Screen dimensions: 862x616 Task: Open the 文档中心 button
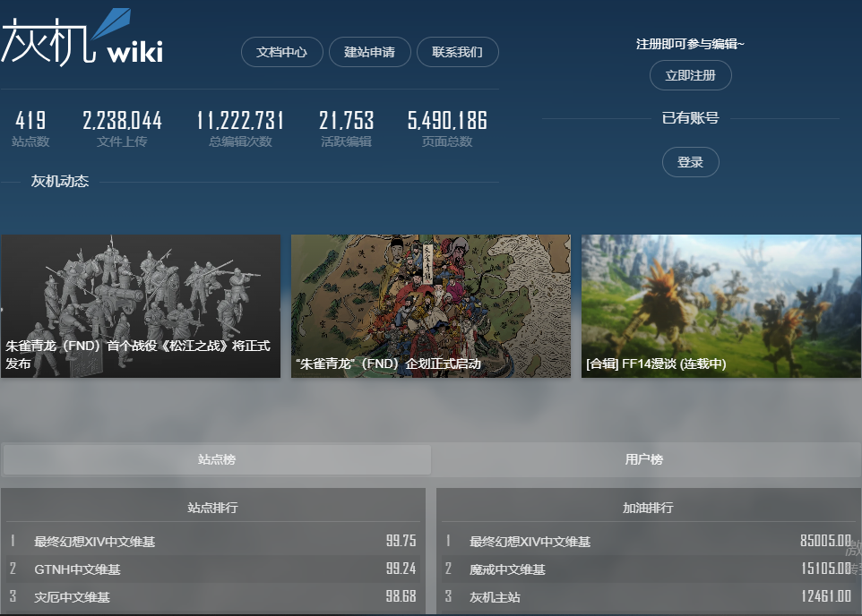(281, 52)
